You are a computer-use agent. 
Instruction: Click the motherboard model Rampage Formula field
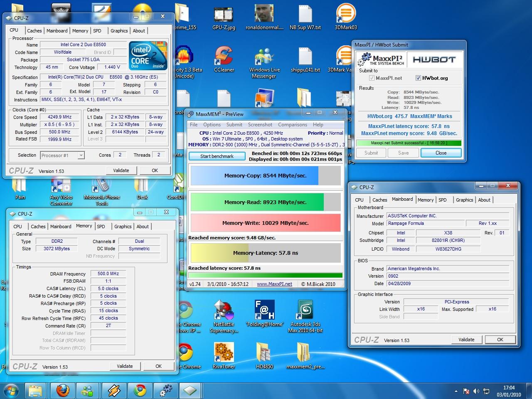coord(425,224)
